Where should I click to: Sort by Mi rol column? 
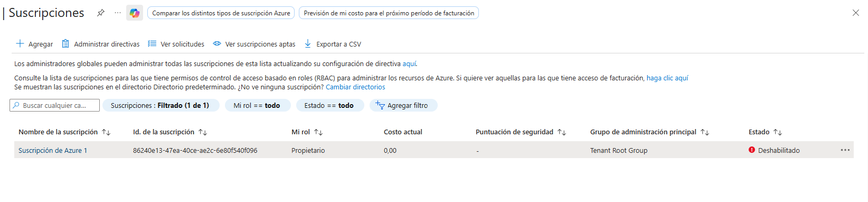click(x=318, y=132)
